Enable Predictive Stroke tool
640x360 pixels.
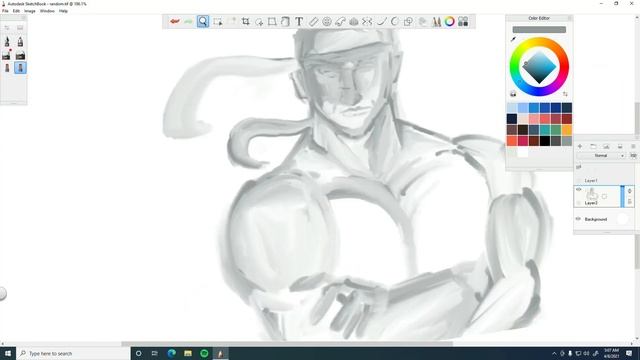click(x=395, y=22)
